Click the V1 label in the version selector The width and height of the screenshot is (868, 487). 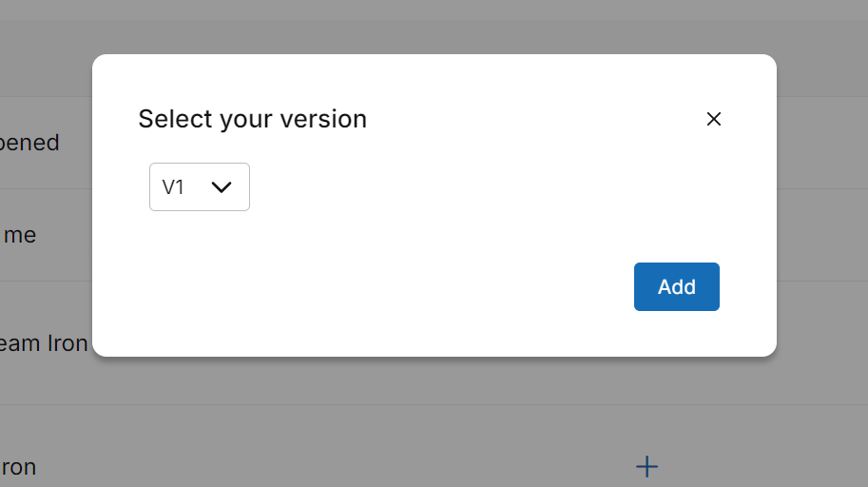[x=173, y=187]
